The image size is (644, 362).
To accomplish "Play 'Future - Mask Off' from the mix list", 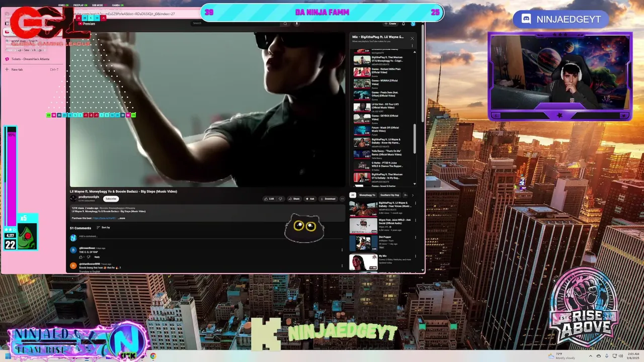I will point(383,131).
